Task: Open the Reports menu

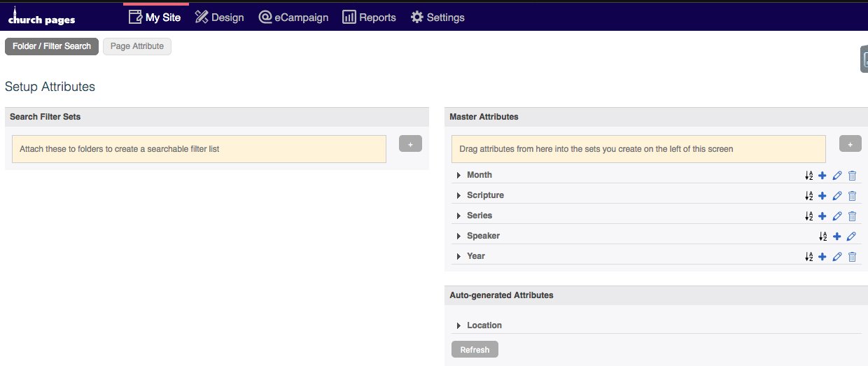Action: 369,17
